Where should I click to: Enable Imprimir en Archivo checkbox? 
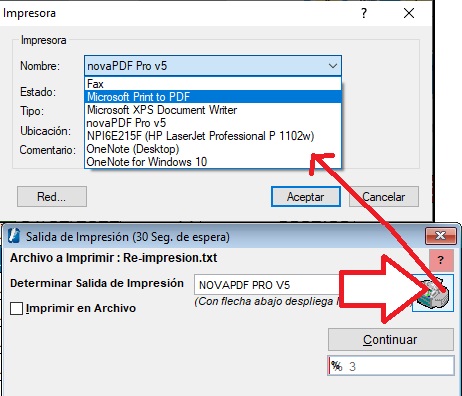click(16, 308)
